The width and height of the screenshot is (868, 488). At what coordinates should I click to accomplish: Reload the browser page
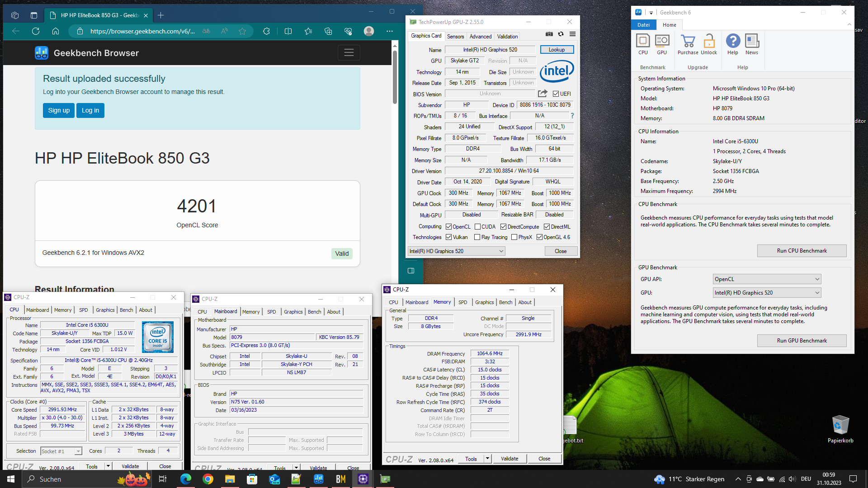tap(36, 31)
